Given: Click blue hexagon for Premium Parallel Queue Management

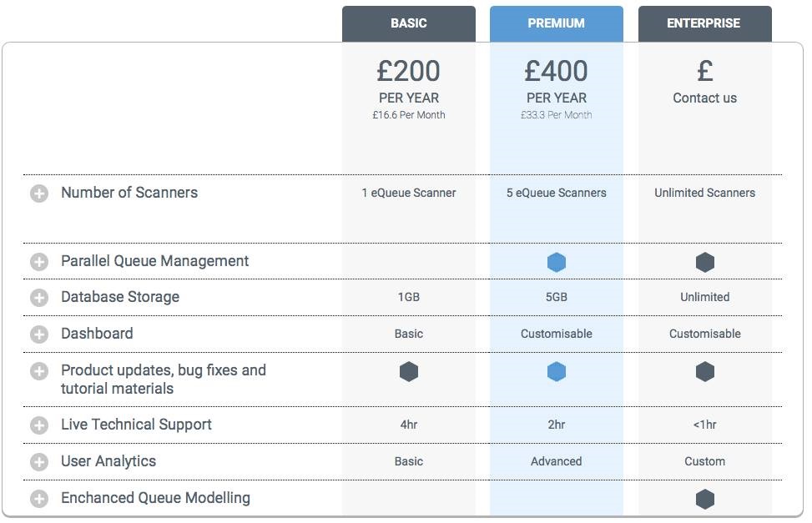Looking at the screenshot, I should [x=556, y=262].
